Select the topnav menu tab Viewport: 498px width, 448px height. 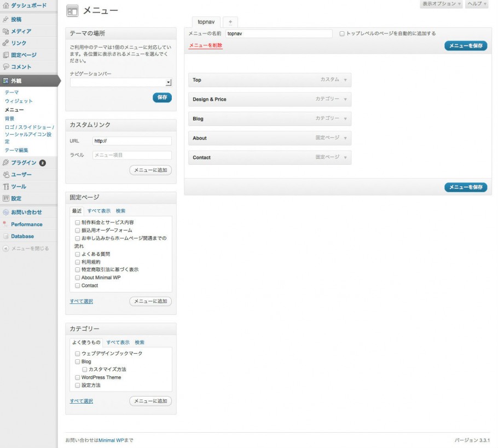(206, 22)
